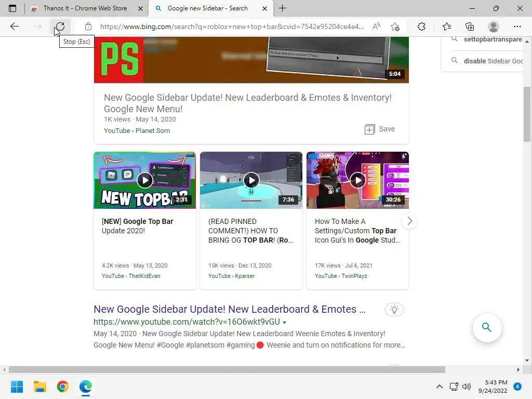The height and width of the screenshot is (399, 532).
Task: Click the scroll right arrow
Action: pos(518,369)
